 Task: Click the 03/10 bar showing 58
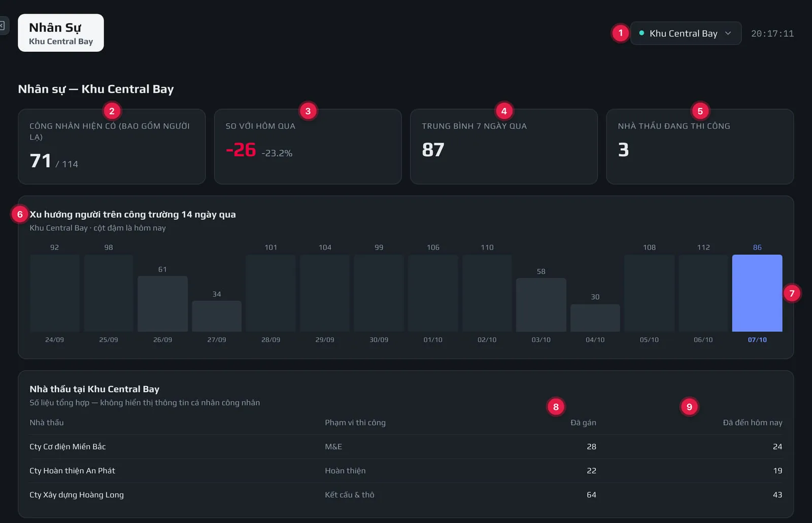pos(541,305)
